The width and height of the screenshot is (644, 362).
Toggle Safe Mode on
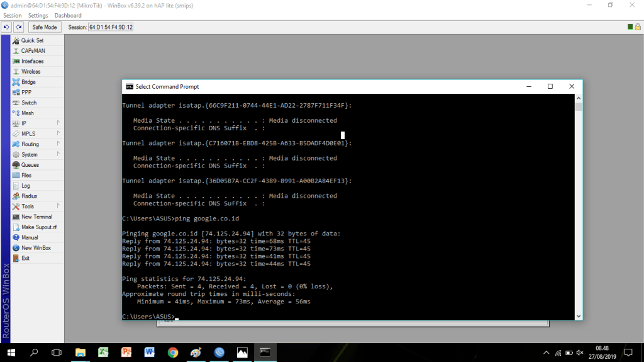[x=45, y=27]
